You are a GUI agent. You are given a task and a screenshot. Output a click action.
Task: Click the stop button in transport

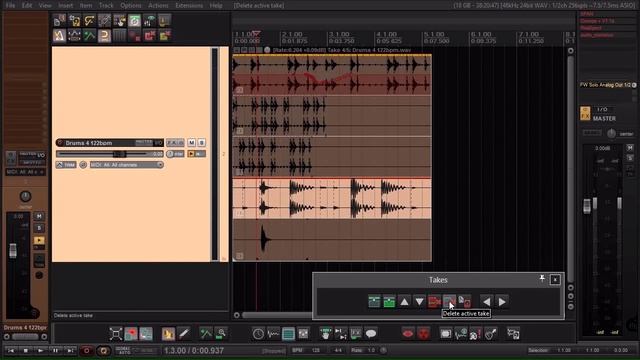pyautogui.click(x=25, y=350)
